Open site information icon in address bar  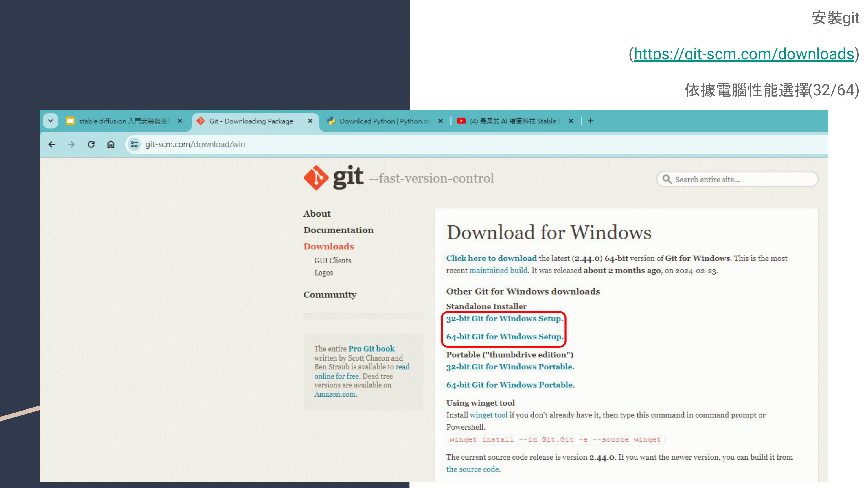tap(134, 145)
